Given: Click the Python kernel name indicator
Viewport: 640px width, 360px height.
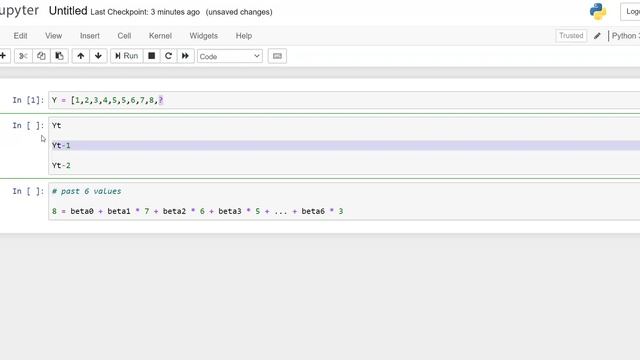Looking at the screenshot, I should pos(625,36).
